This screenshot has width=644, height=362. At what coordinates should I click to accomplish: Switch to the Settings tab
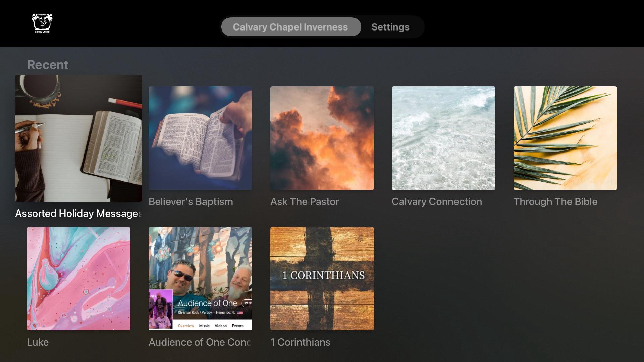point(390,27)
